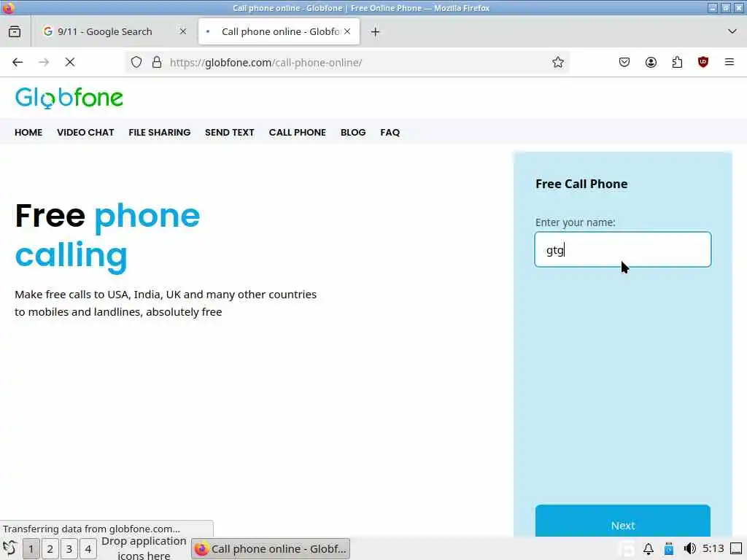Select Firefox taskbar window button

click(271, 548)
